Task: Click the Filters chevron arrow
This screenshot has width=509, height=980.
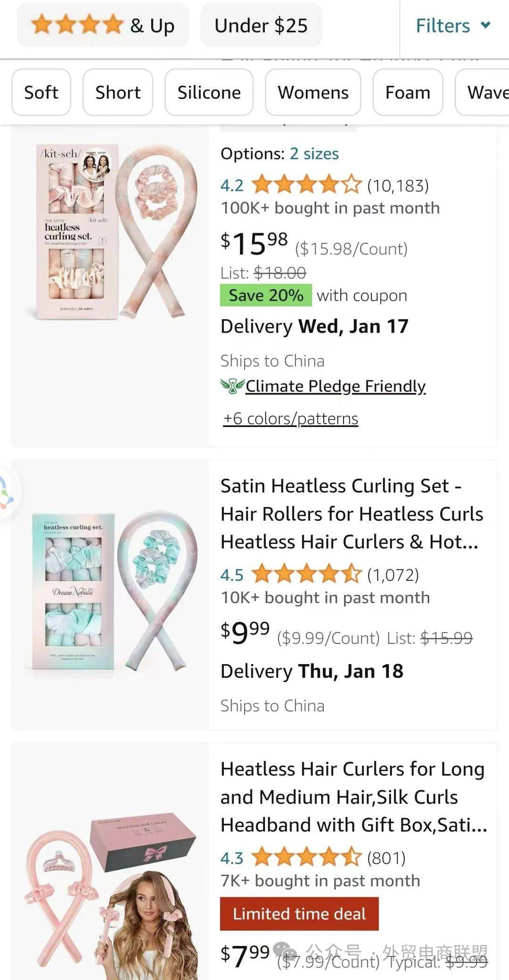Action: (485, 25)
